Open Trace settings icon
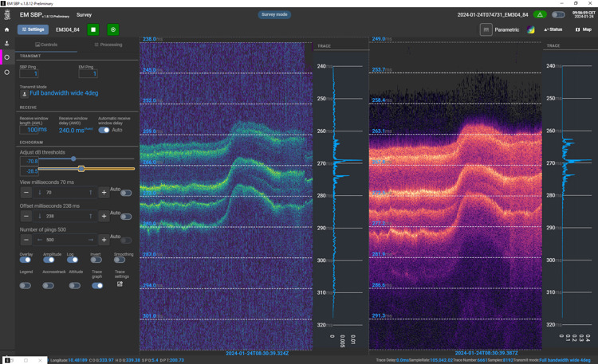This screenshot has height=364, width=598. 120,284
